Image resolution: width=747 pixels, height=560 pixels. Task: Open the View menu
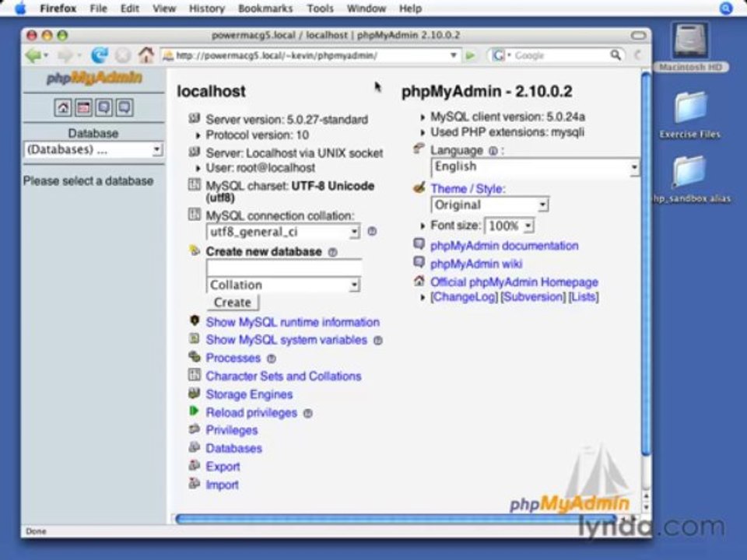click(x=164, y=8)
